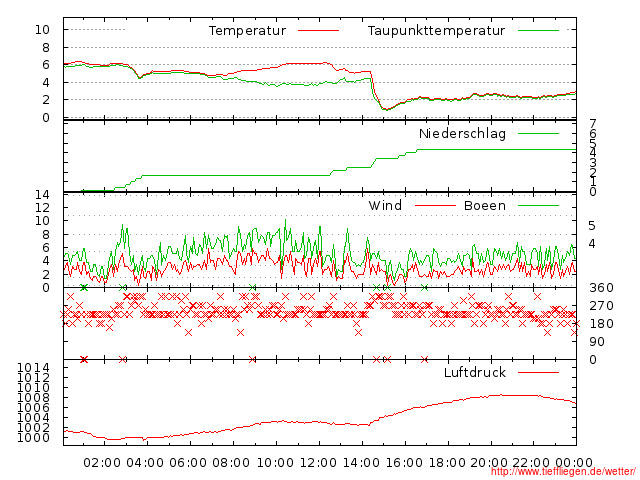This screenshot has height=480, width=640.
Task: Click the red Luftdruck legend line
Action: [538, 372]
